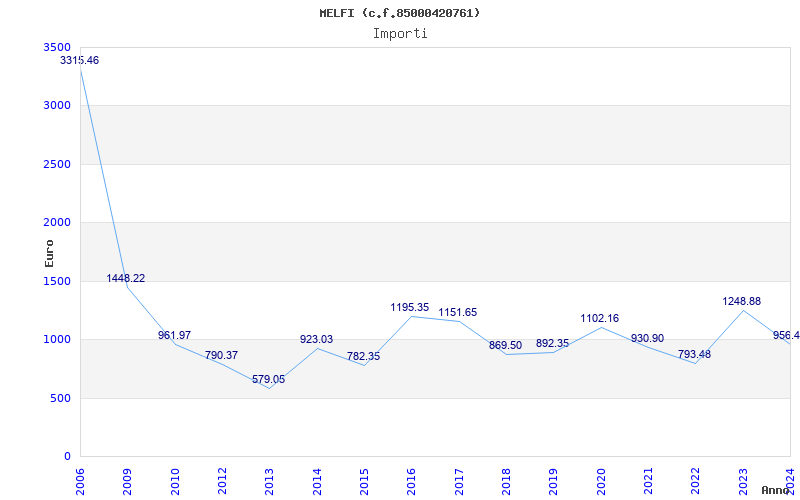800x500 pixels.
Task: Click the data label 930.90
Action: coord(647,339)
